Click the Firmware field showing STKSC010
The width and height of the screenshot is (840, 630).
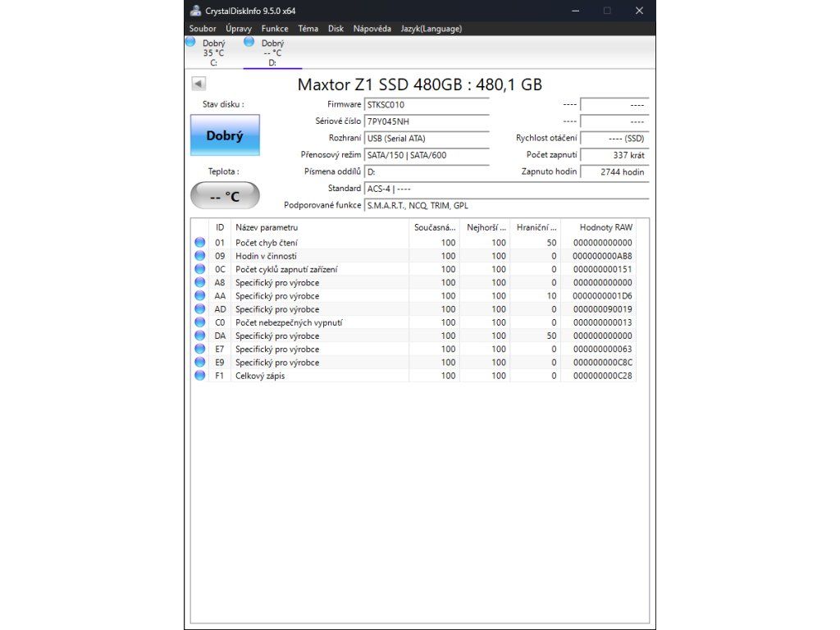pos(426,105)
